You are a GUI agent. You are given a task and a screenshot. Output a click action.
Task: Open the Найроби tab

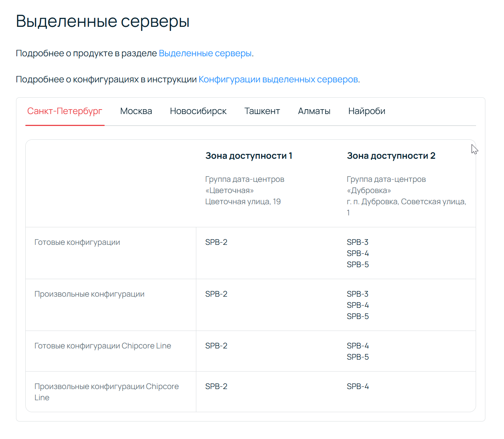click(367, 111)
